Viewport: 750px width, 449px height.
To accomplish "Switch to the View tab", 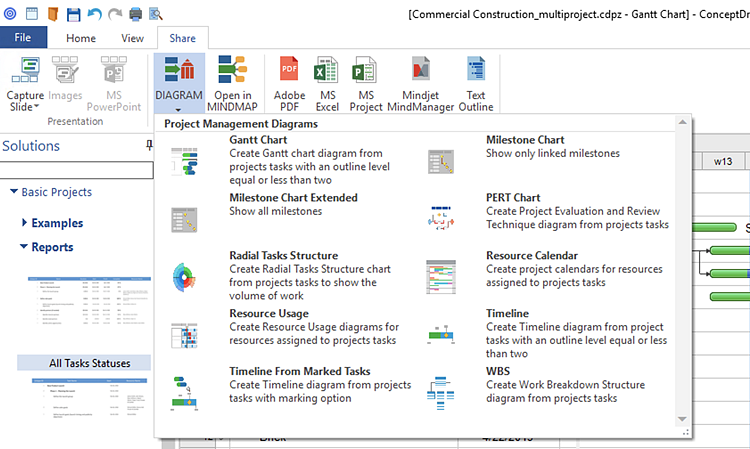I will (x=132, y=38).
